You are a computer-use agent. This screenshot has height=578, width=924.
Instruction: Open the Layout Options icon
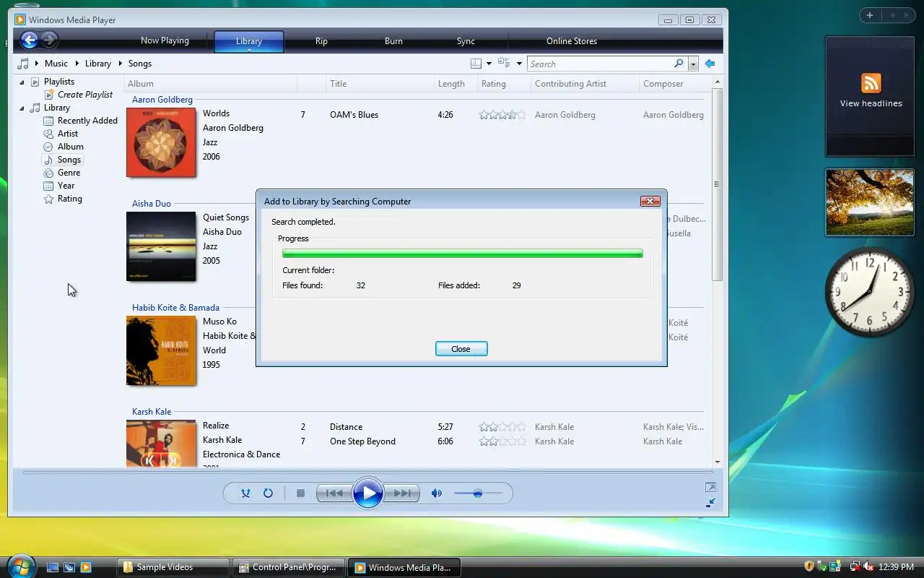coord(476,64)
